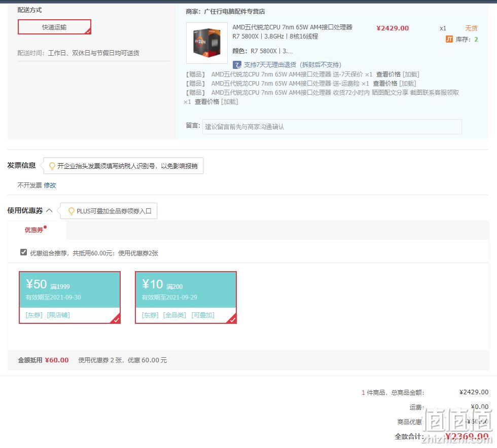Select the 快递运输 delivery method
This screenshot has height=448, width=497.
(x=55, y=27)
